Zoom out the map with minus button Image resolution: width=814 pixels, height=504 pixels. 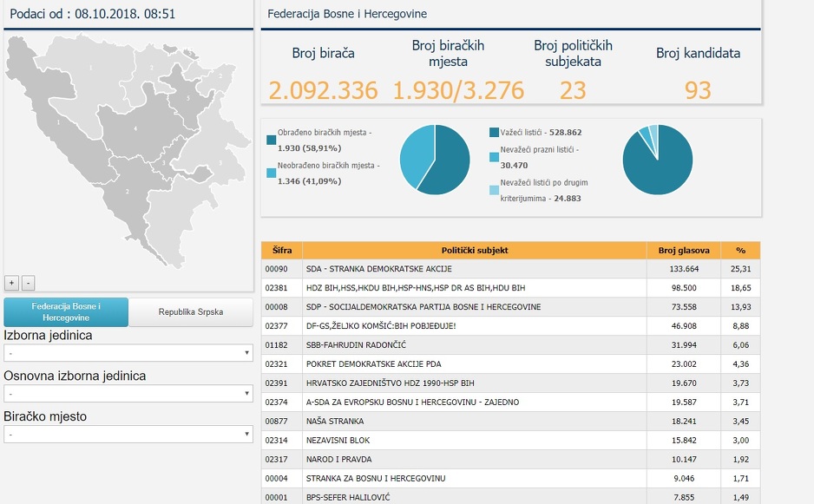(28, 283)
